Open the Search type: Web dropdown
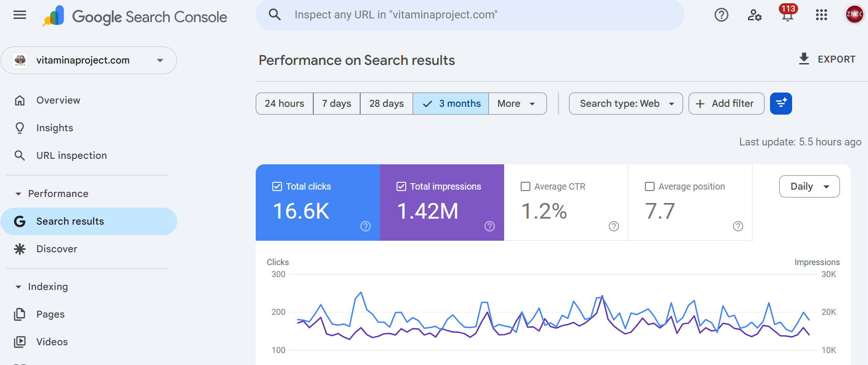The image size is (868, 365). point(626,104)
